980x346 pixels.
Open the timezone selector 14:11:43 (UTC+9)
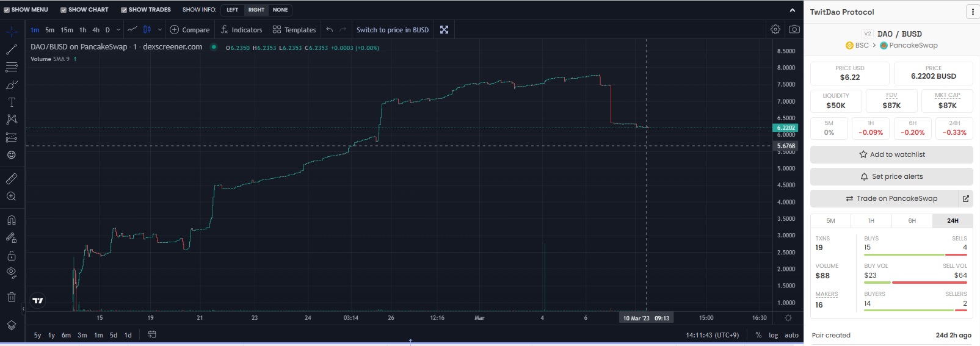(x=712, y=335)
